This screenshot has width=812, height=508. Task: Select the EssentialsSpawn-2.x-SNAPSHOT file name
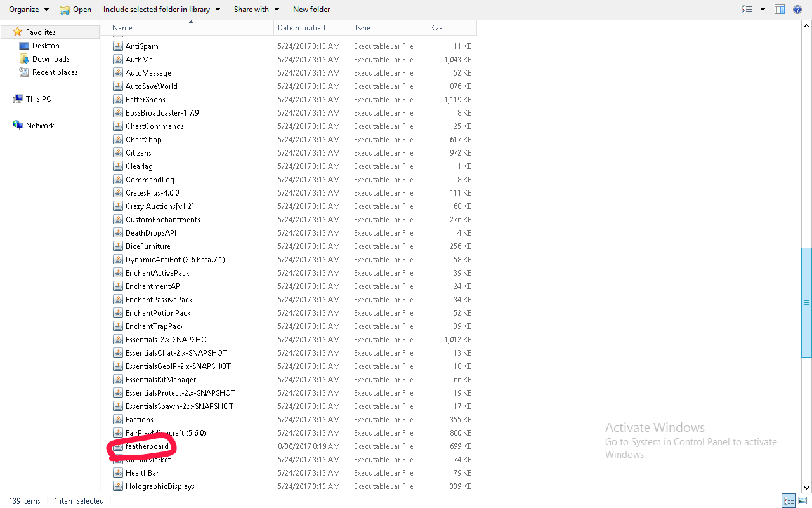point(180,406)
